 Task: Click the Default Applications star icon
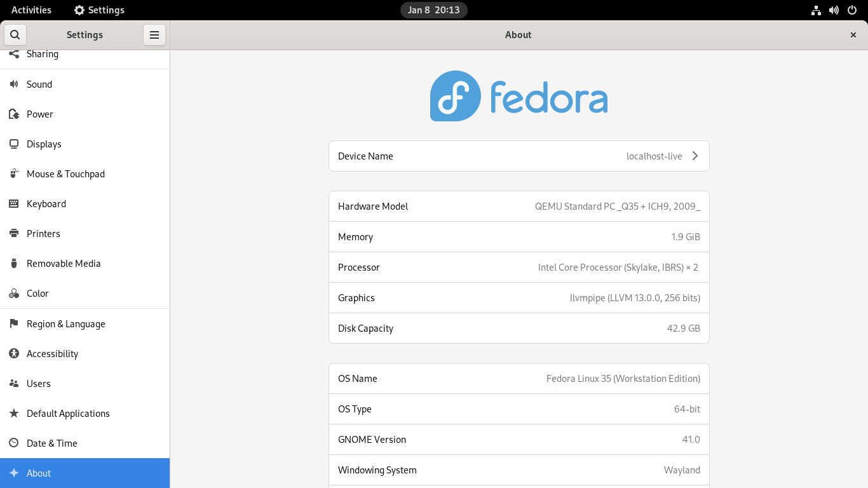[x=14, y=413]
